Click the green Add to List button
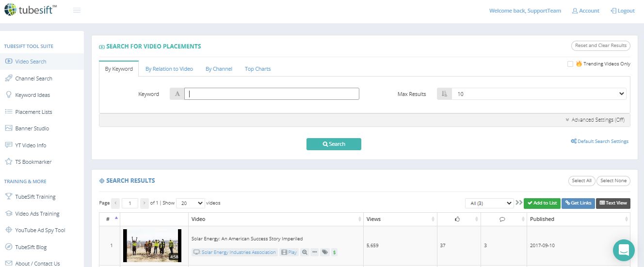Viewport: 644px width, 267px height. 542,203
